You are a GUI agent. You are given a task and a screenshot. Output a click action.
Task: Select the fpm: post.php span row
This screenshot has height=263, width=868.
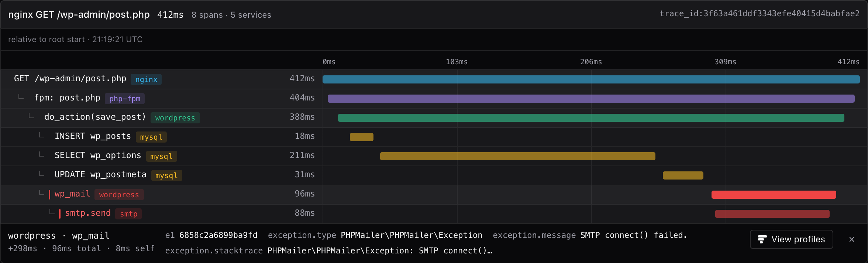[434, 98]
